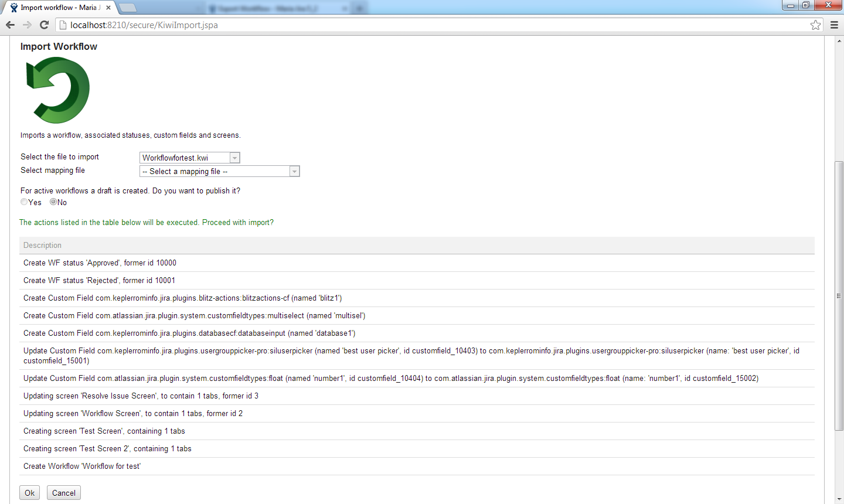Select the row Create WF status 'Rejected'
The height and width of the screenshot is (504, 844).
(417, 281)
